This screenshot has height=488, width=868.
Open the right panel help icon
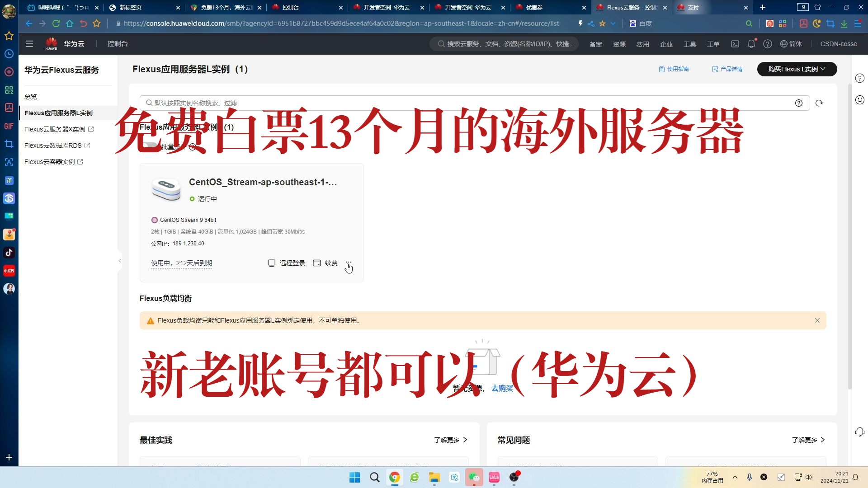pos(860,78)
